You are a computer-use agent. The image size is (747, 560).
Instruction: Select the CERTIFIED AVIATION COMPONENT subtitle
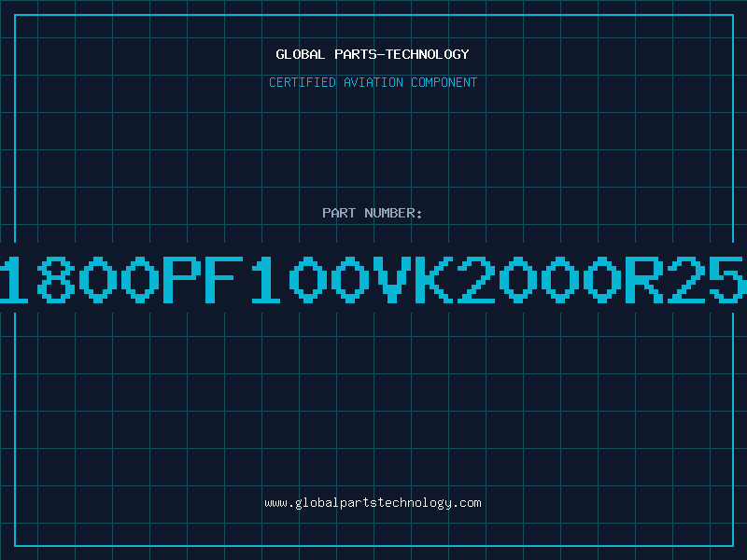tap(373, 82)
